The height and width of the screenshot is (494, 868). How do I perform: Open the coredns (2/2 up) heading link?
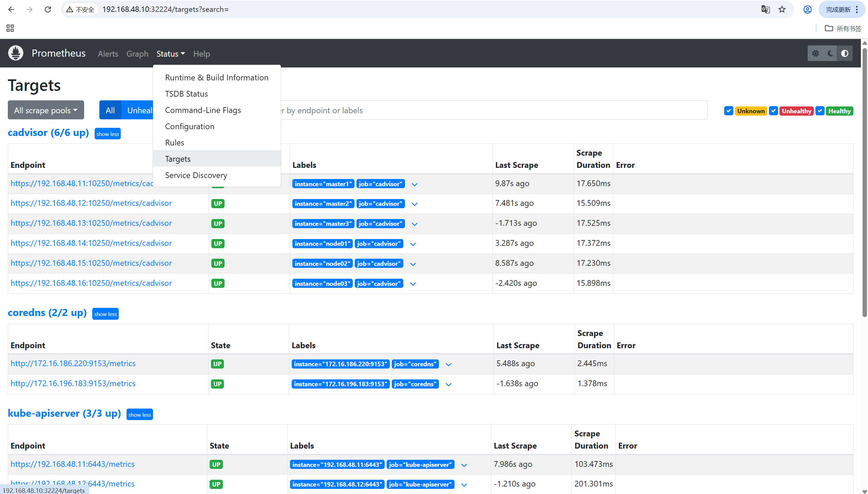click(x=47, y=313)
